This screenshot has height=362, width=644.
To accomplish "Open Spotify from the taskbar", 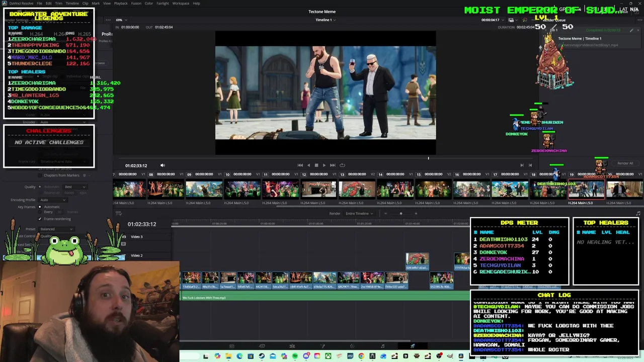I will pyautogui.click(x=295, y=356).
